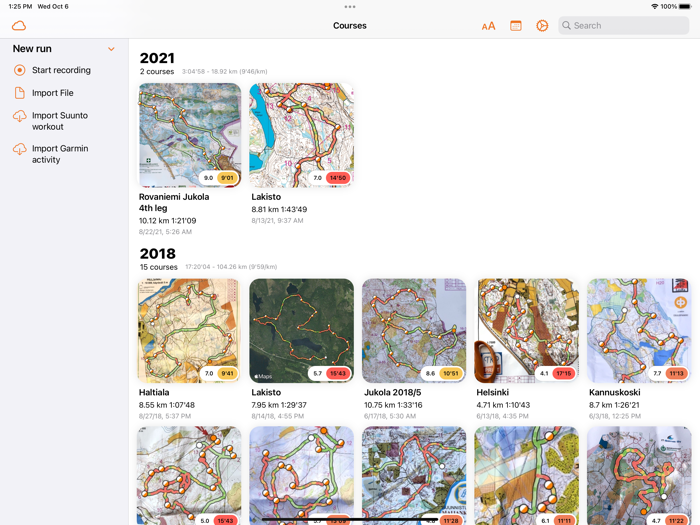Click the 11'13 pace badge
The image size is (700, 525).
click(676, 373)
